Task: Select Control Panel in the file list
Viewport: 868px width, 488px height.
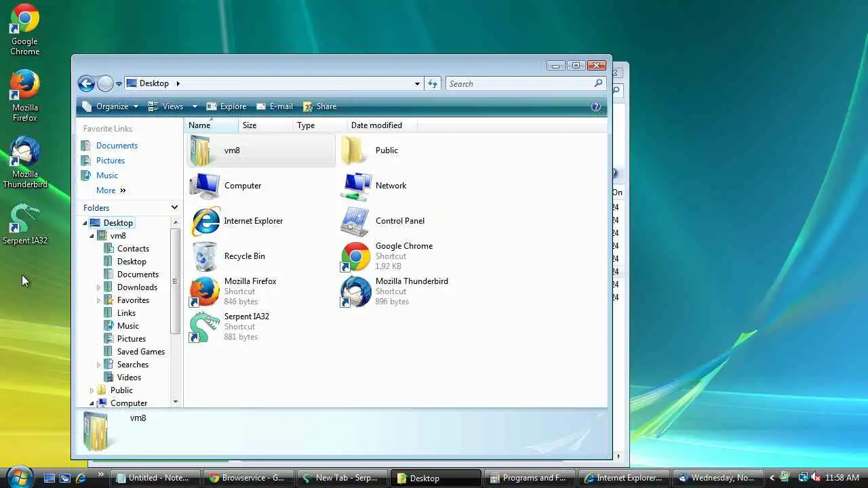Action: (x=382, y=221)
